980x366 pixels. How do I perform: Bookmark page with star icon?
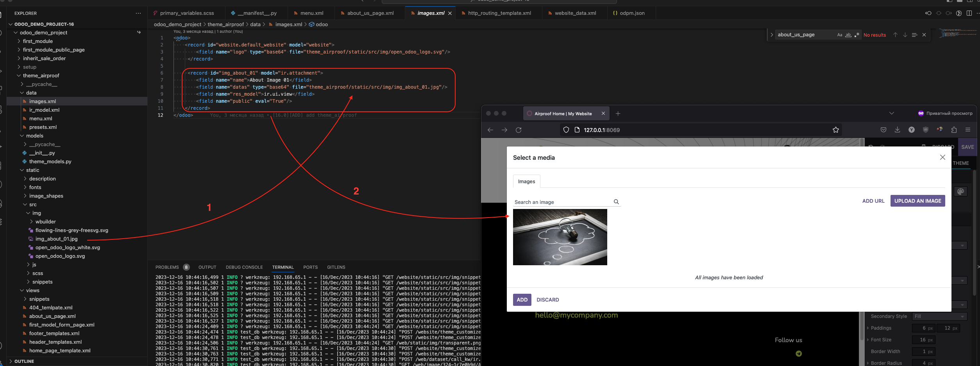pyautogui.click(x=836, y=130)
